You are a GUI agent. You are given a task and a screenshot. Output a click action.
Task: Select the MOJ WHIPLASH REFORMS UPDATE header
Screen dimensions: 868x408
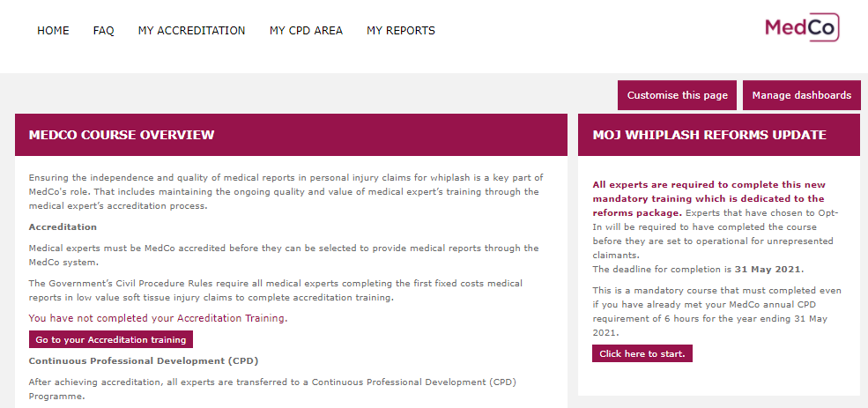pos(719,135)
